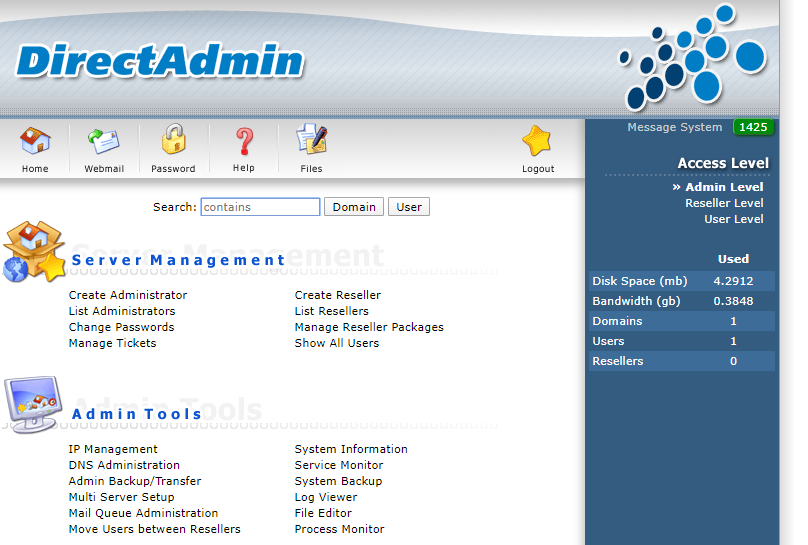The height and width of the screenshot is (545, 808).
Task: Click the Help label in toolbar
Action: [x=244, y=168]
